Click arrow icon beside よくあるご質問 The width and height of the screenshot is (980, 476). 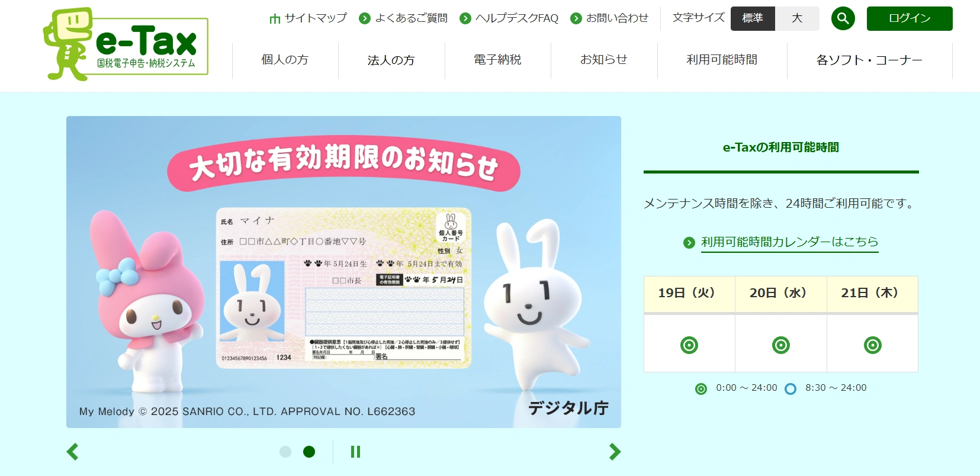365,18
